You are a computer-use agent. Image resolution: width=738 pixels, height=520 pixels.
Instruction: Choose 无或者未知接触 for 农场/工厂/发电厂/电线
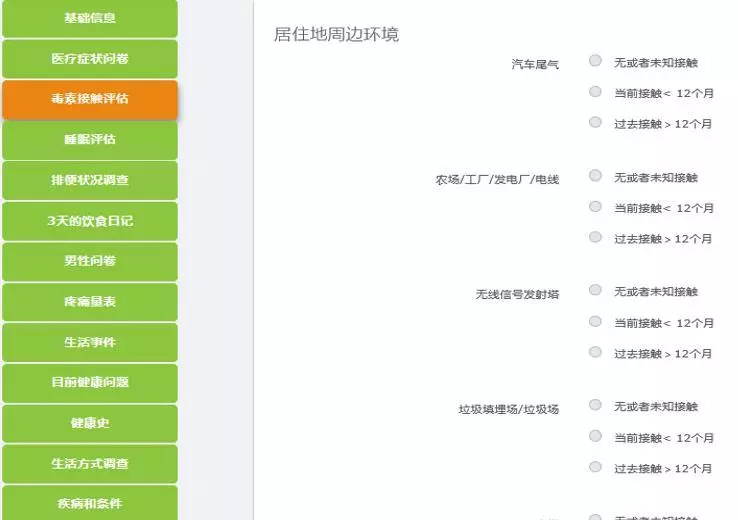(596, 176)
